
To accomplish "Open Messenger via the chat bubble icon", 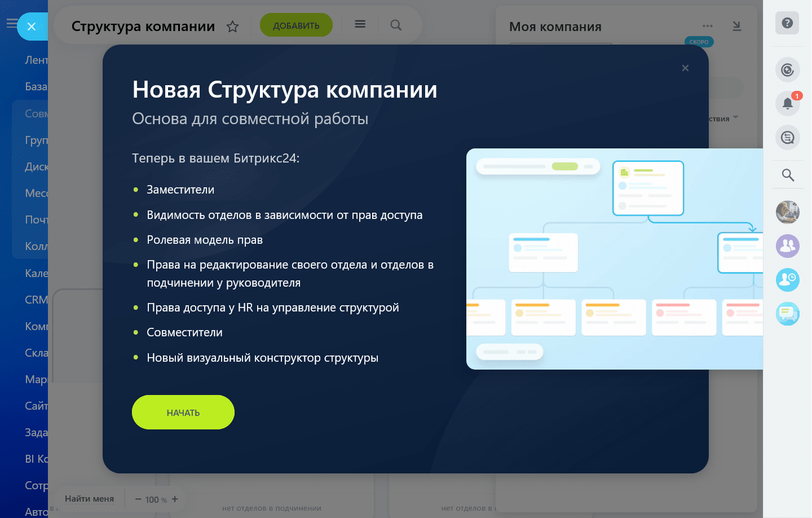I will [x=787, y=314].
